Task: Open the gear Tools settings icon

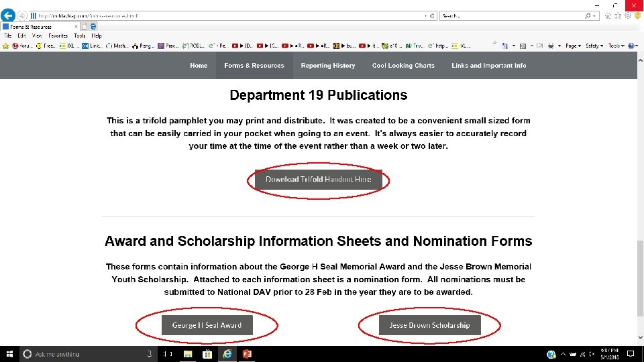Action: coord(628,15)
